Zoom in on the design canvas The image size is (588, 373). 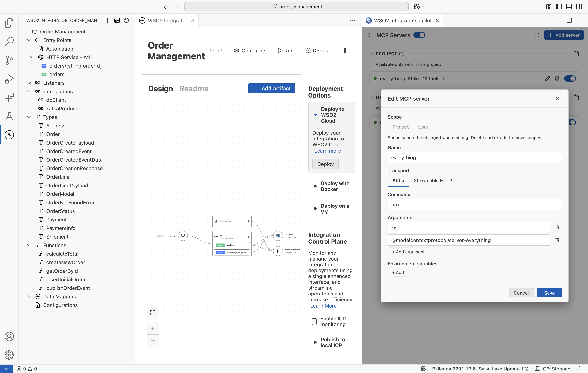[x=153, y=328]
